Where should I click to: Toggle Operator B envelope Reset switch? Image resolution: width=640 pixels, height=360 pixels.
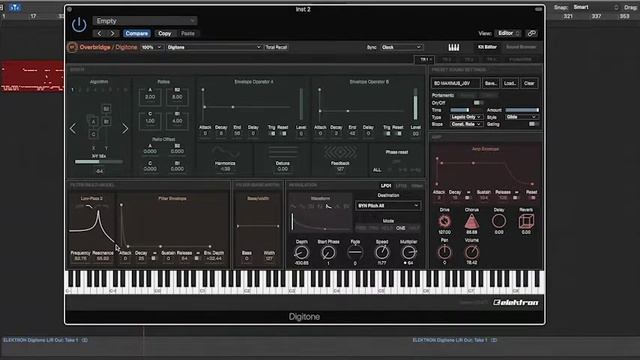398,133
